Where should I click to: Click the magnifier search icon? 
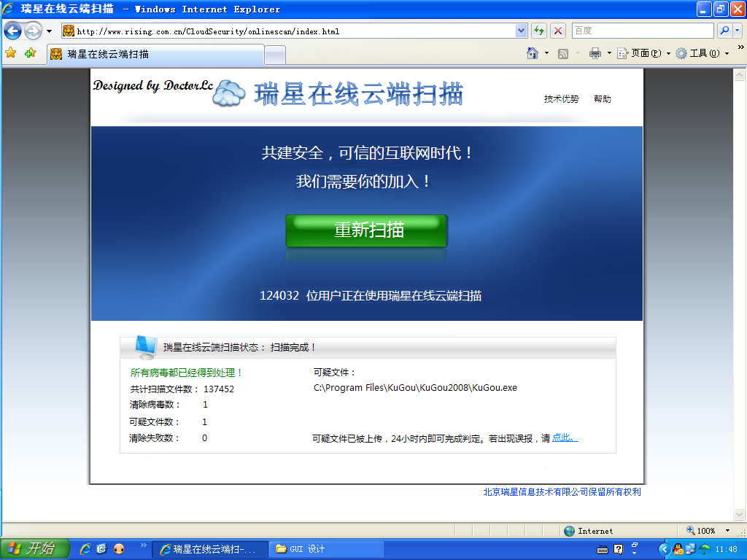[724, 31]
